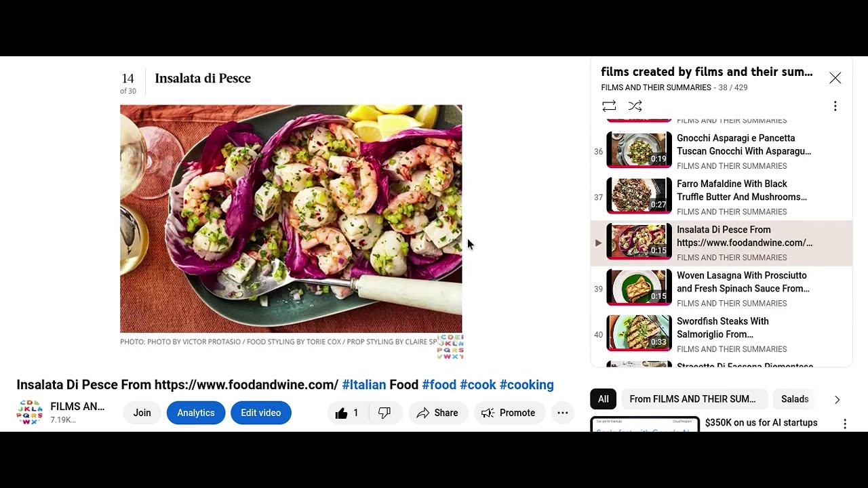Like the video with thumbs-up
868x488 pixels.
click(x=347, y=413)
